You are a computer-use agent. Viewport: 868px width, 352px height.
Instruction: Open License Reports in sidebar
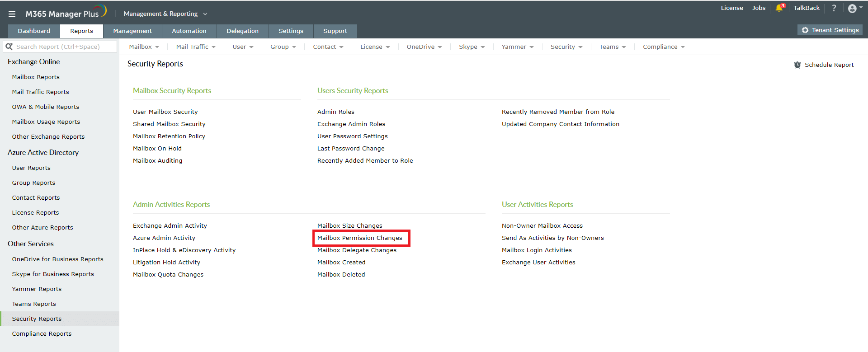point(36,213)
